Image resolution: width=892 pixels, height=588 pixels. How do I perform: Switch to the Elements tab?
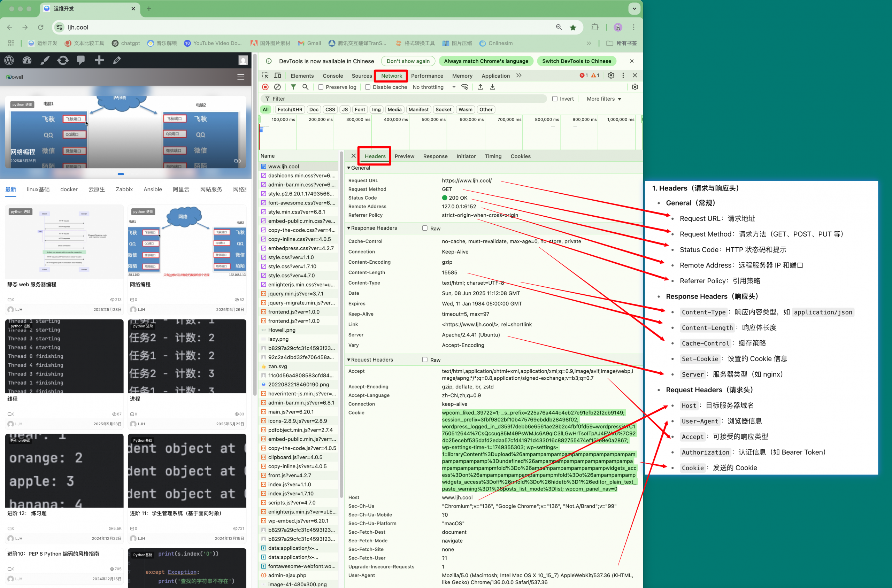click(x=302, y=76)
